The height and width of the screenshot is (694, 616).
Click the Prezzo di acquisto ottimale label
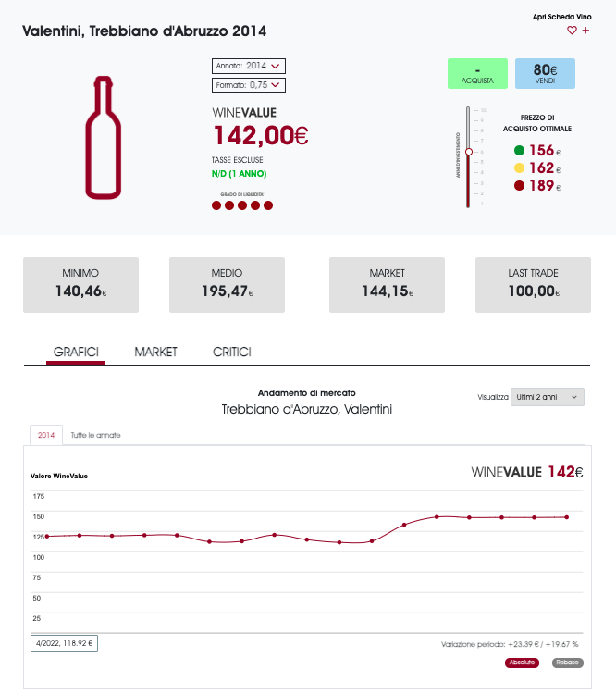pos(537,123)
